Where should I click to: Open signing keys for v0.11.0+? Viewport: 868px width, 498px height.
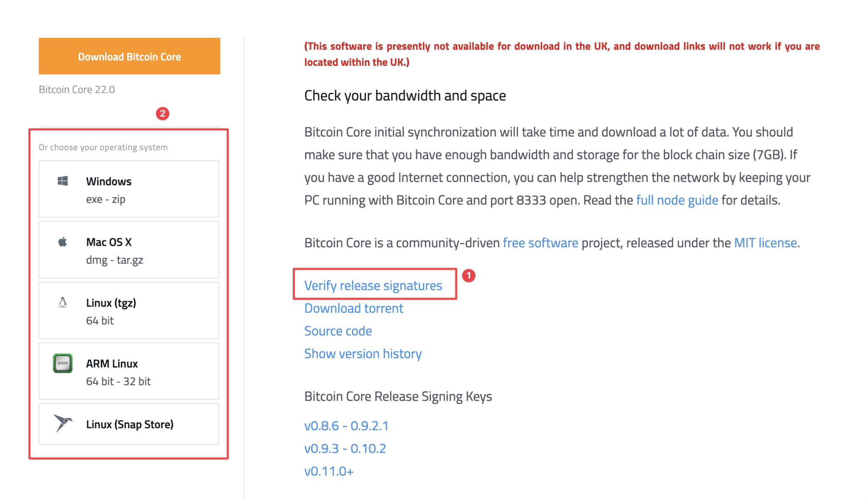pos(329,470)
